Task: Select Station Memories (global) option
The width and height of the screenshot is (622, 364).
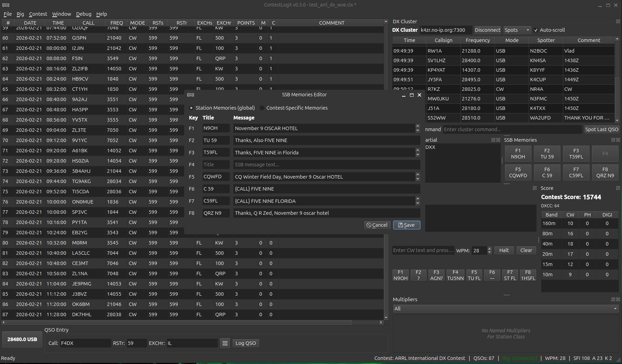Action: click(x=191, y=108)
